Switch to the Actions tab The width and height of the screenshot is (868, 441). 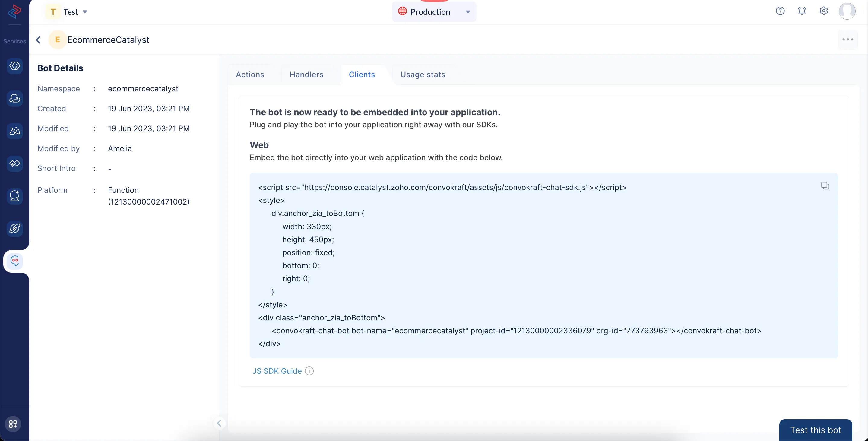click(x=250, y=75)
